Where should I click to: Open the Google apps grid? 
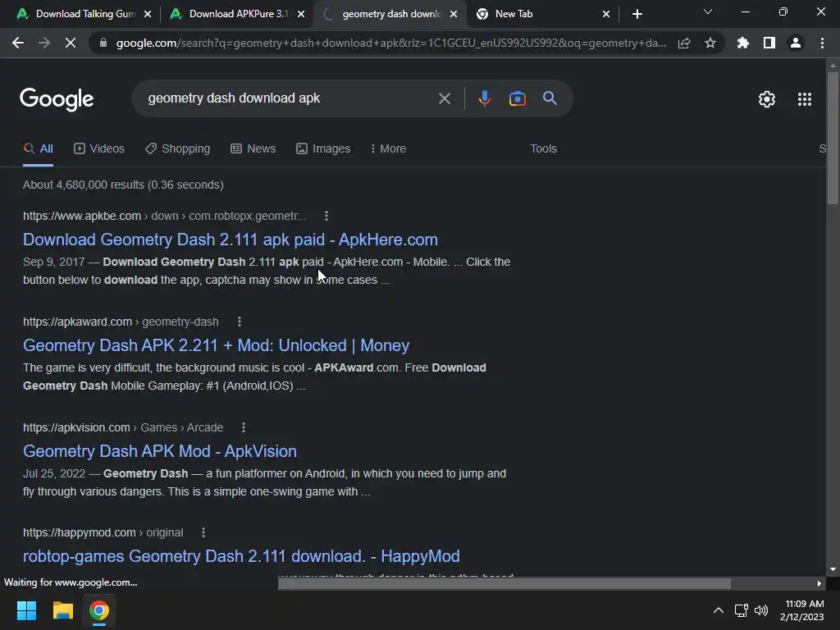click(805, 99)
